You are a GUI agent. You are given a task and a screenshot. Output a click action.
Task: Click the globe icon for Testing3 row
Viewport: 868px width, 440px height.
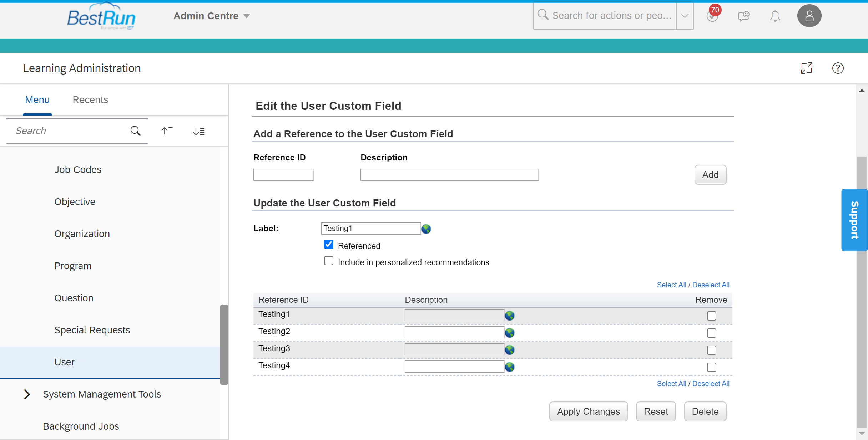510,350
